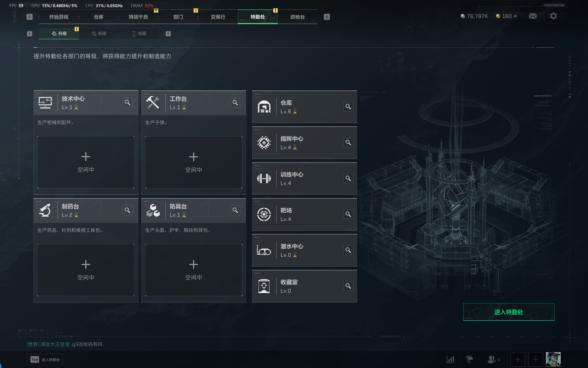This screenshot has width=588, height=368.
Task: Click the 工作台 hammer and wrench icon
Action: point(153,103)
